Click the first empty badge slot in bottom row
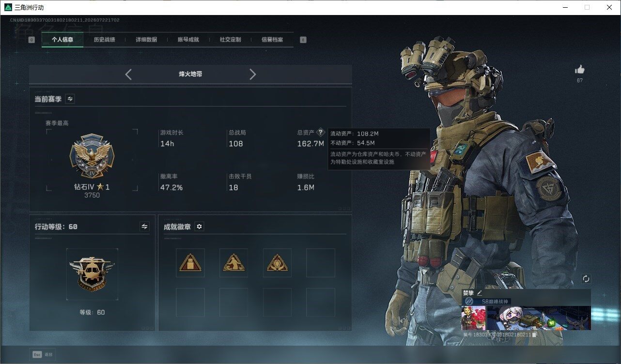The width and height of the screenshot is (621, 364). pyautogui.click(x=190, y=303)
